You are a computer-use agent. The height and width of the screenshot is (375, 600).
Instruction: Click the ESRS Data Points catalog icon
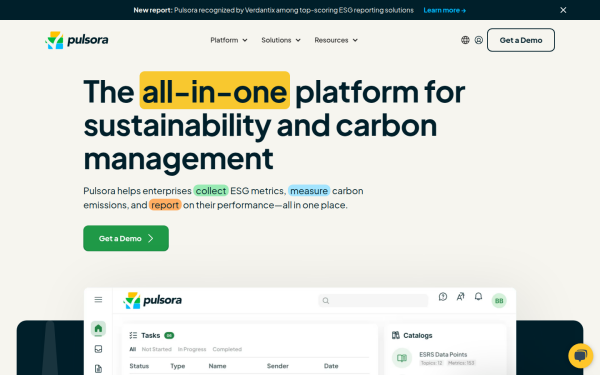coord(402,358)
